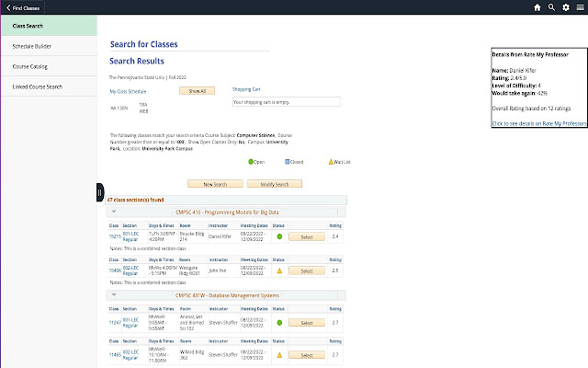
Task: Click green open status for class 11247
Action: click(x=279, y=323)
